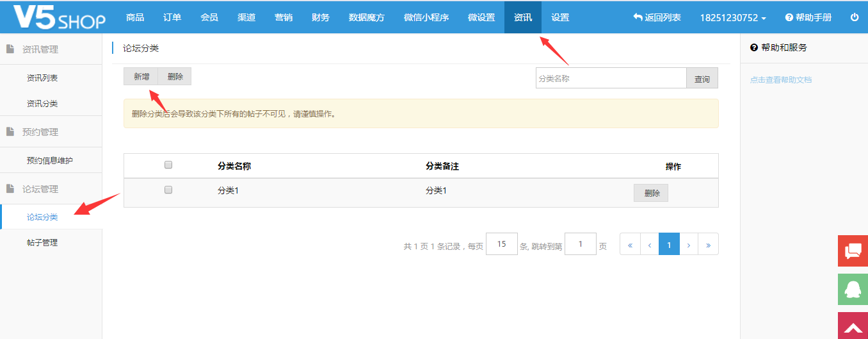Image resolution: width=868 pixels, height=339 pixels.
Task: Expand the 18251230752 account dropdown
Action: [733, 18]
